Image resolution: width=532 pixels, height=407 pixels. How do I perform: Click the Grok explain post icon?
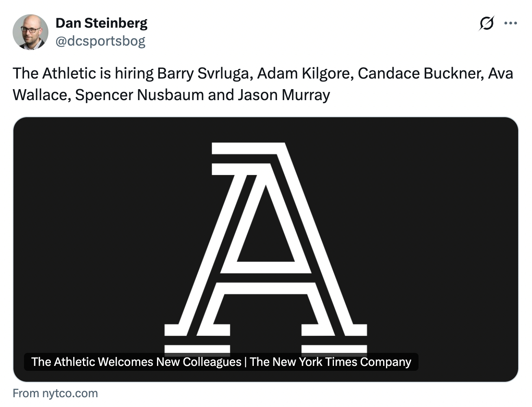486,24
